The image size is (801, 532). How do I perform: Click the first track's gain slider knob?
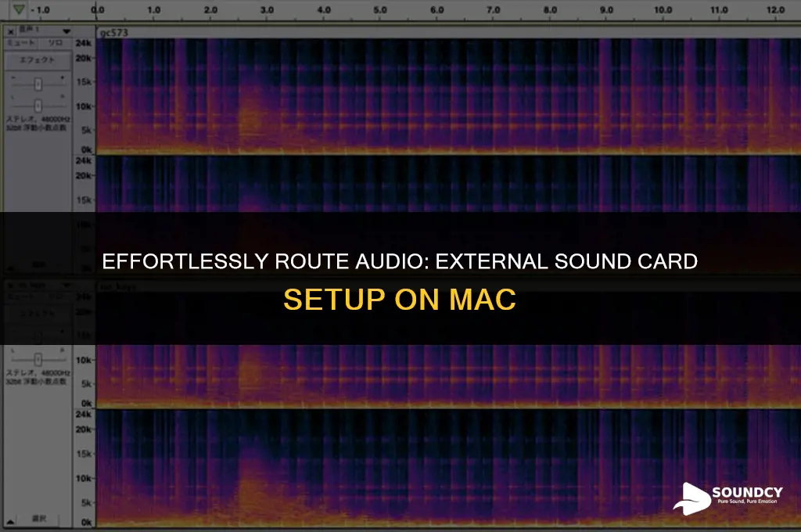tap(38, 84)
